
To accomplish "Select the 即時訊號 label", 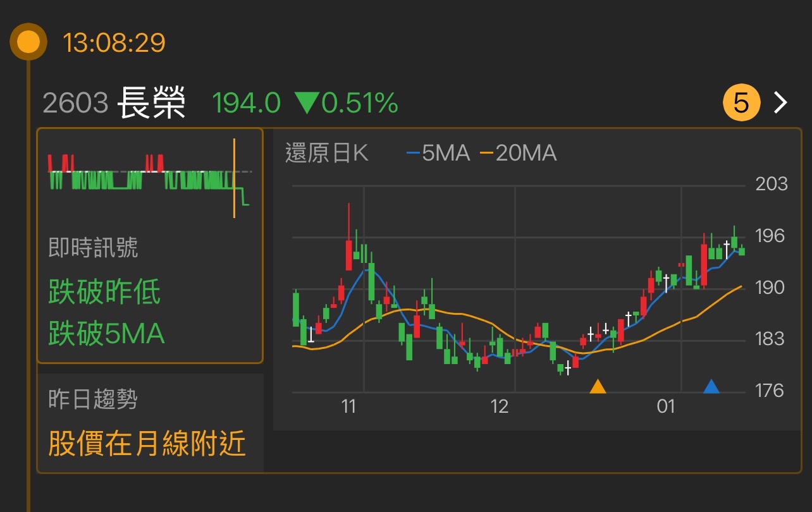I will click(93, 248).
